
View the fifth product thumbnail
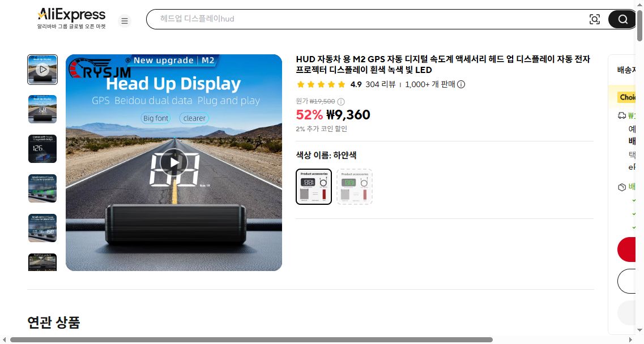click(42, 228)
